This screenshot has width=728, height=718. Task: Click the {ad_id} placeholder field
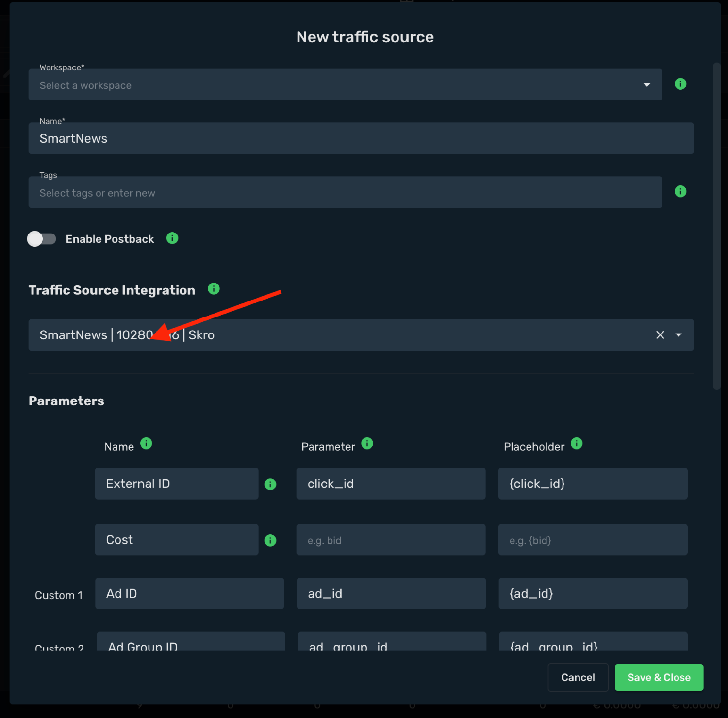coord(593,593)
